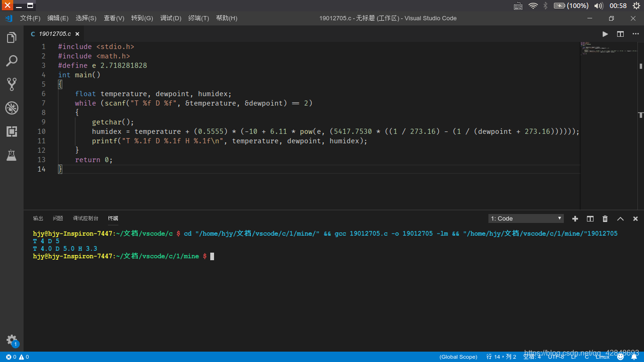This screenshot has width=644, height=362.
Task: Open the Source Control view
Action: [12, 84]
